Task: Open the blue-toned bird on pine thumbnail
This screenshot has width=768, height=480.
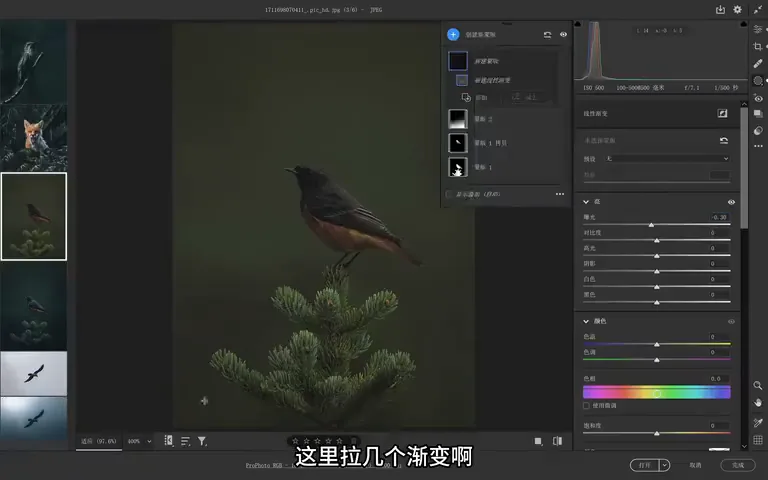Action: [x=34, y=306]
